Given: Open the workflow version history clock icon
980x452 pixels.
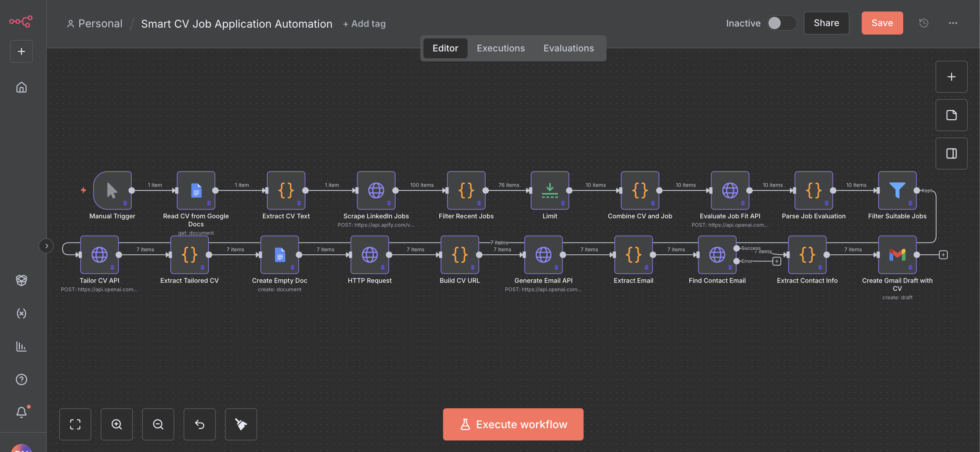Looking at the screenshot, I should tap(924, 23).
